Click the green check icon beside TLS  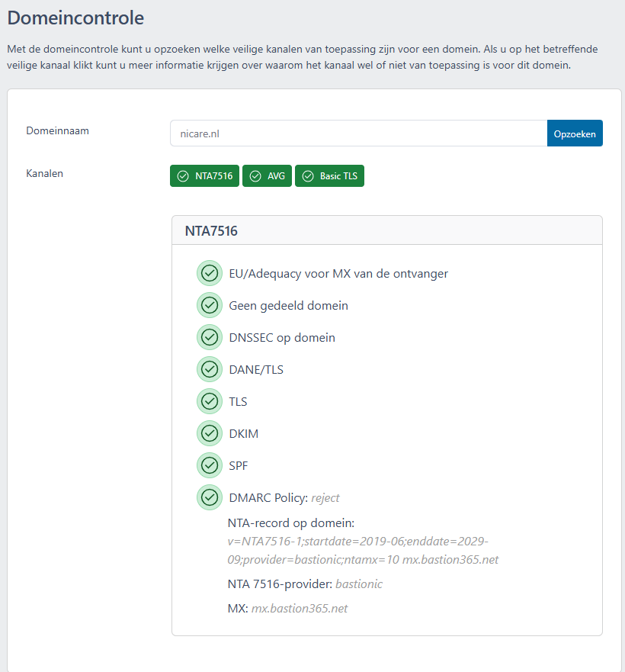pyautogui.click(x=210, y=401)
